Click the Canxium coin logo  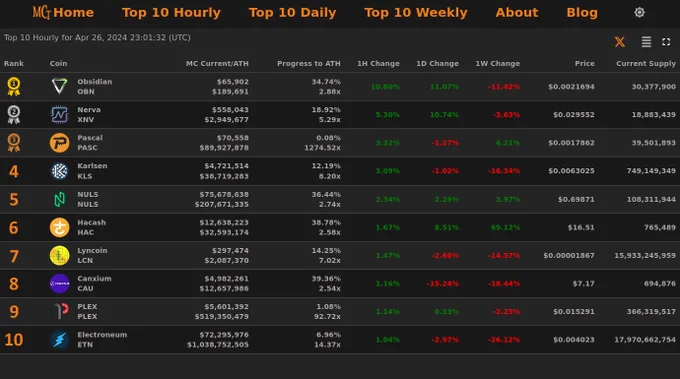click(x=59, y=284)
